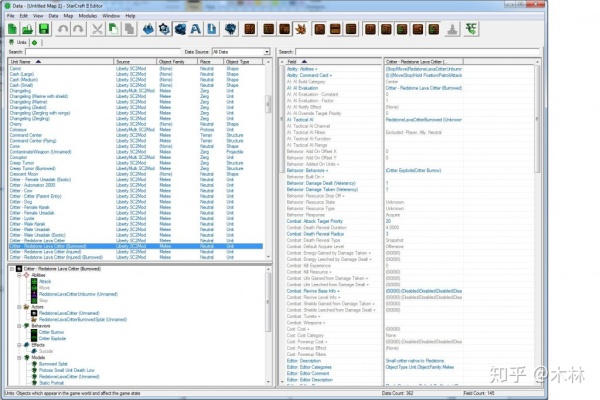Collapse the Abilities tree node

point(19,275)
